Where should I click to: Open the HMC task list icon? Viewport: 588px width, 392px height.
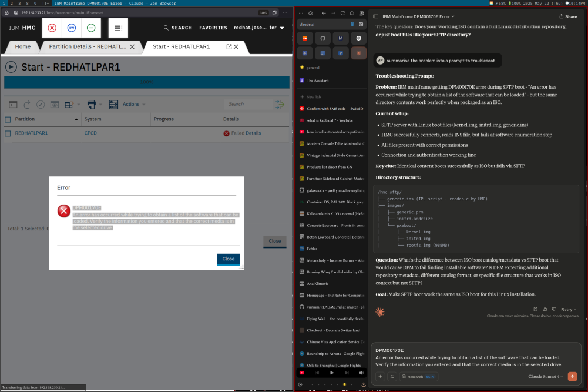point(118,28)
